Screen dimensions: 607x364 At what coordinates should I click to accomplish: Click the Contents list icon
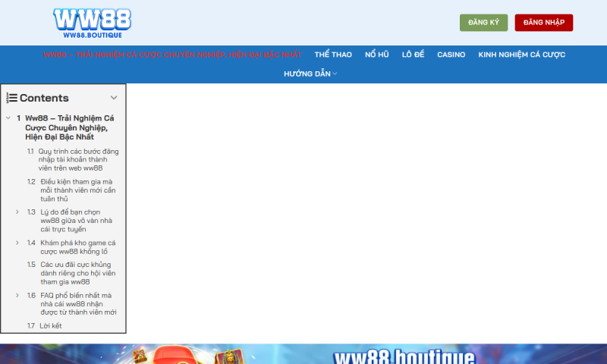[x=11, y=98]
